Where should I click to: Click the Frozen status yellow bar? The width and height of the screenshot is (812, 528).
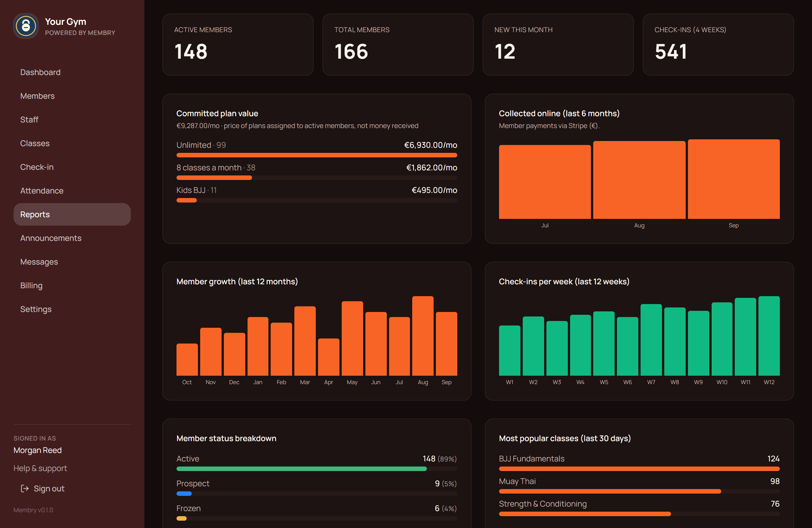pyautogui.click(x=182, y=518)
